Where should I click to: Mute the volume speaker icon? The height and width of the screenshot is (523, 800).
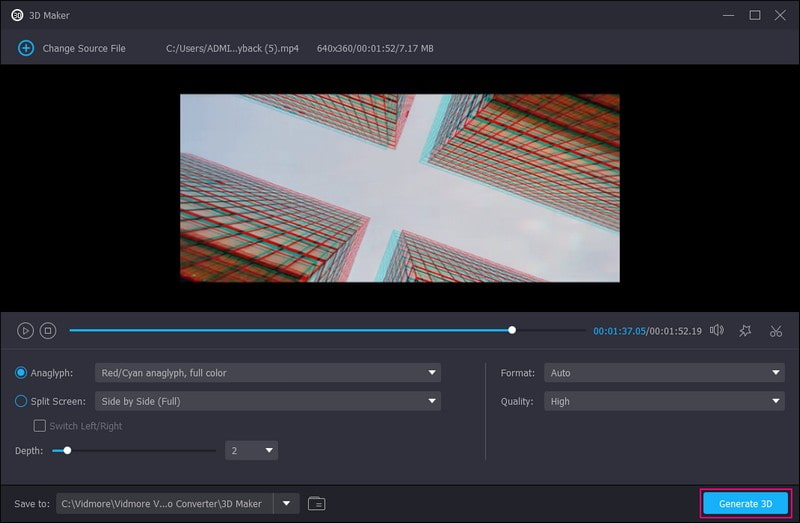tap(716, 330)
